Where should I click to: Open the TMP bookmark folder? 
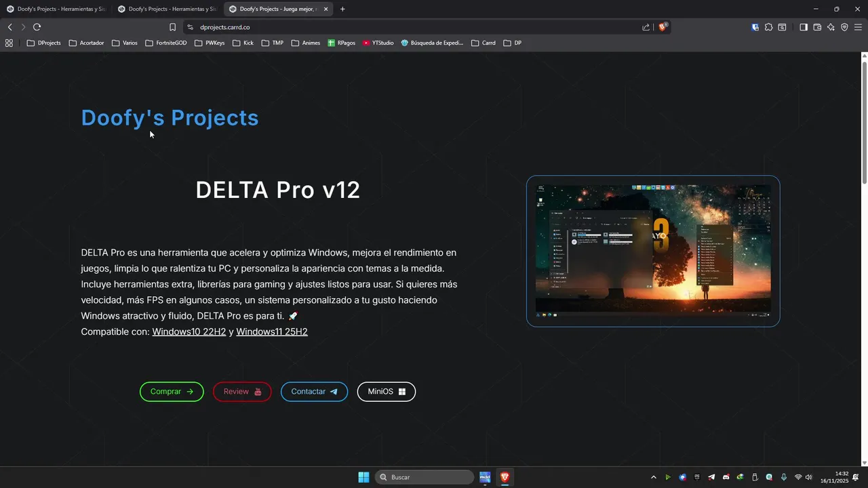point(273,43)
